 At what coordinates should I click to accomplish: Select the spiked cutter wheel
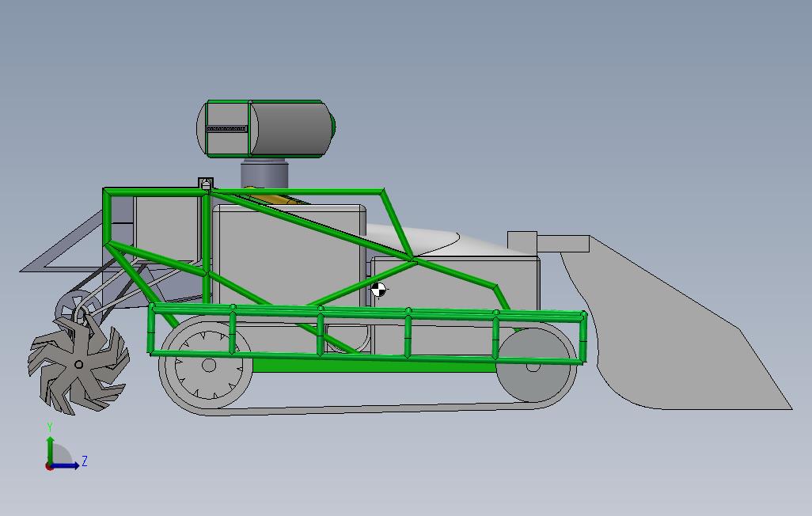(78, 365)
